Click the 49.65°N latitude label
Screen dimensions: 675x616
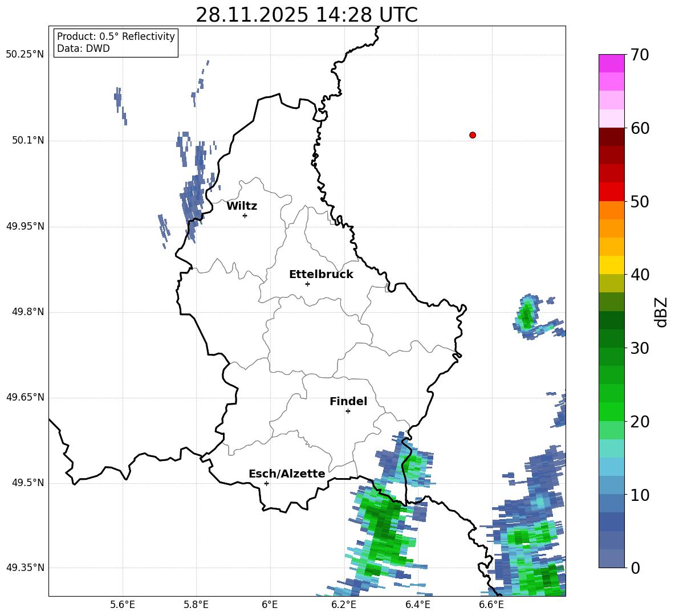(x=25, y=397)
